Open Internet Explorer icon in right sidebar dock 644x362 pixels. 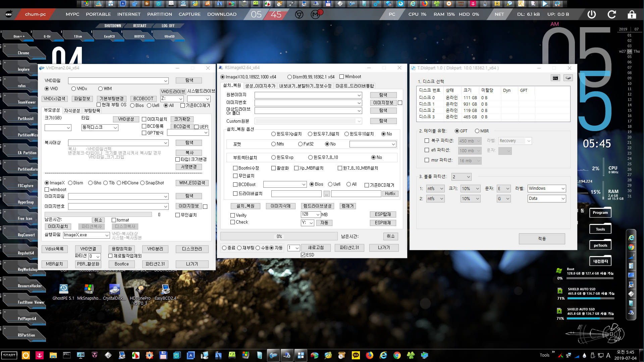click(631, 238)
